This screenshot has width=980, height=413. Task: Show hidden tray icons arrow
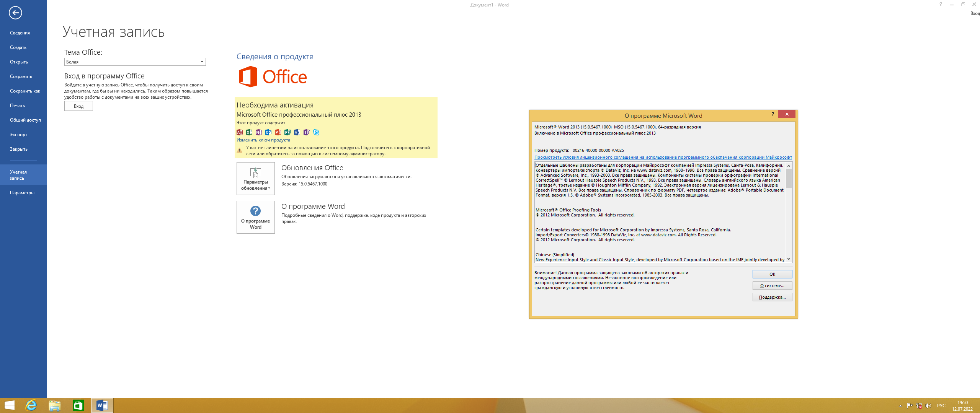tap(900, 406)
